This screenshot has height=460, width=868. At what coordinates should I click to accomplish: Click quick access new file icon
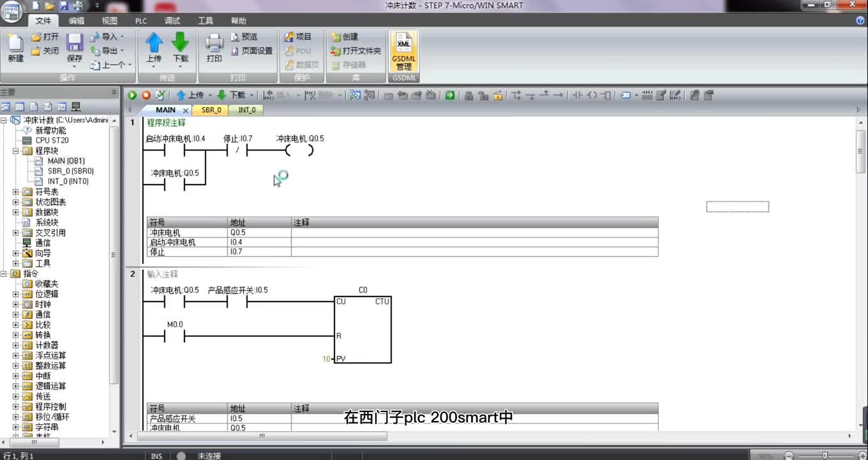point(36,6)
